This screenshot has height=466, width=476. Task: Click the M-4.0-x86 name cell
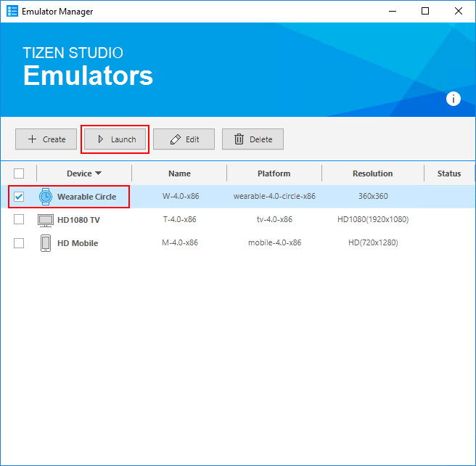point(180,242)
